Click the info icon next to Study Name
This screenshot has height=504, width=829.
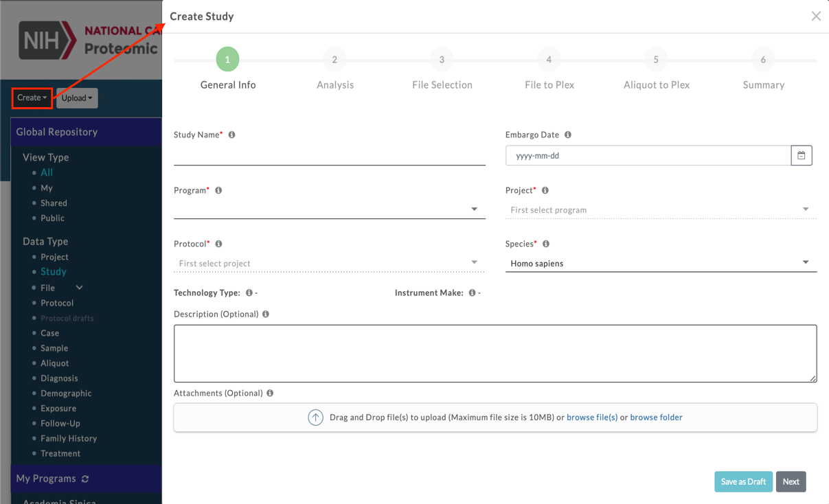(x=232, y=135)
